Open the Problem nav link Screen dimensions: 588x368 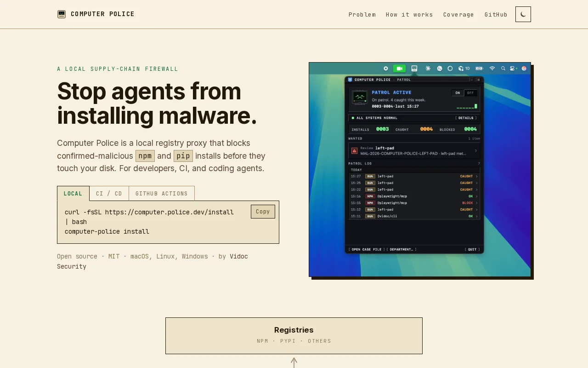point(362,14)
